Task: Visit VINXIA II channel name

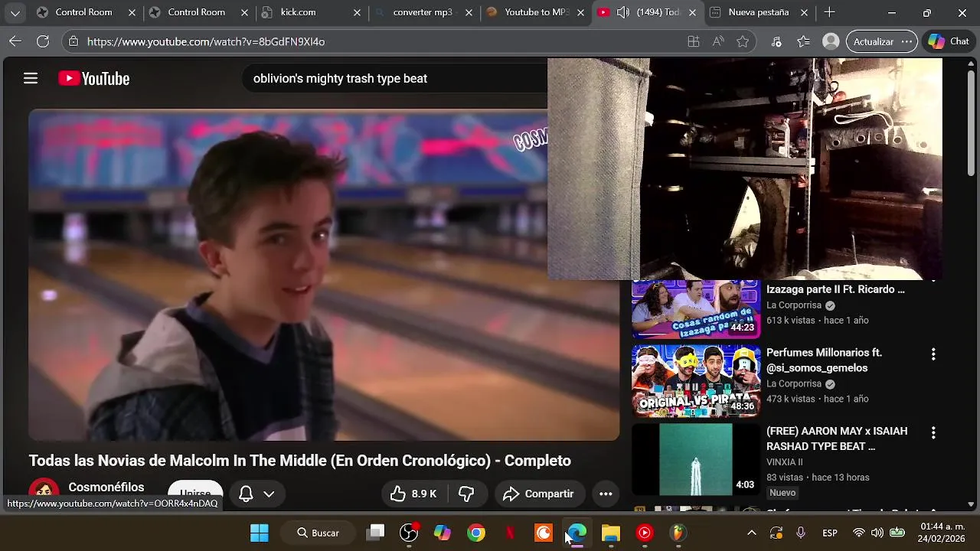Action: [785, 462]
